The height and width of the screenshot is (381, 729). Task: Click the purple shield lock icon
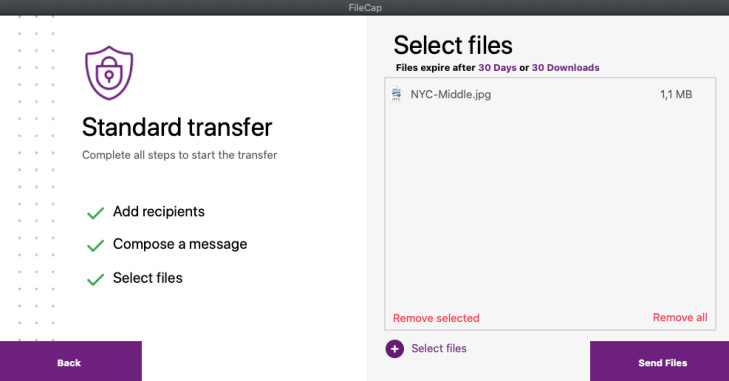point(109,73)
